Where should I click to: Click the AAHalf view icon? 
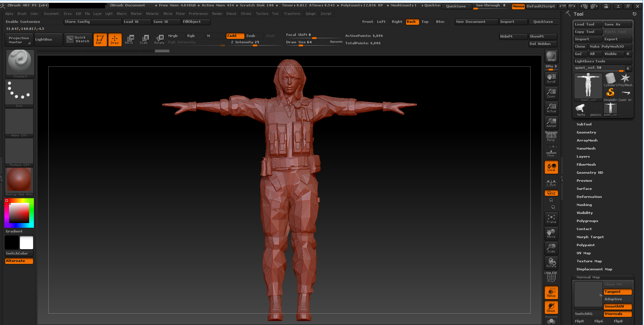point(551,123)
